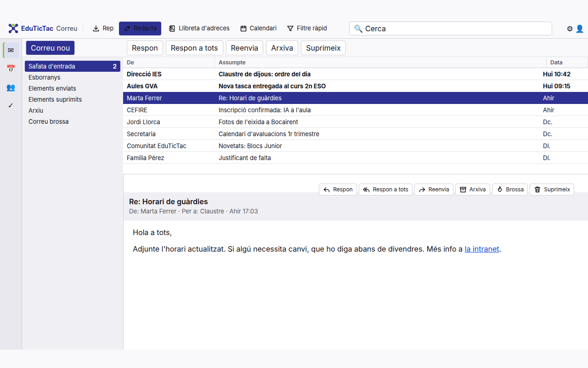Open 'Justificant de falta' from Família Pérez
The height and width of the screenshot is (368, 588).
click(x=356, y=158)
